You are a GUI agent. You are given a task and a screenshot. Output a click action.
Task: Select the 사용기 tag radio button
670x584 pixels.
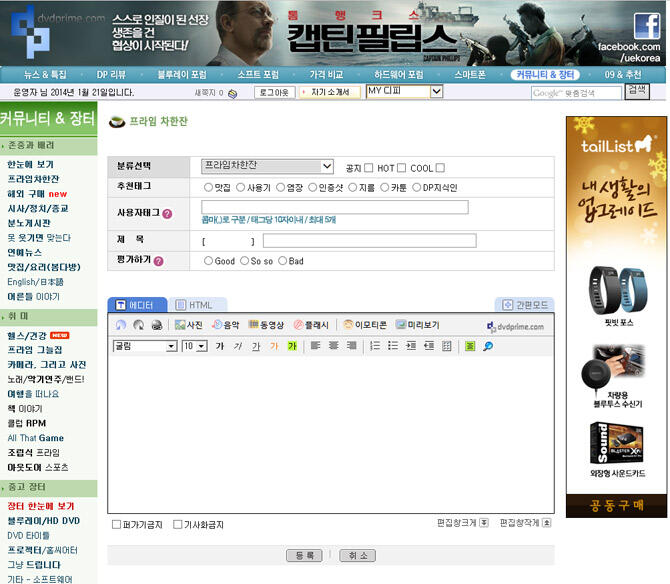click(241, 187)
